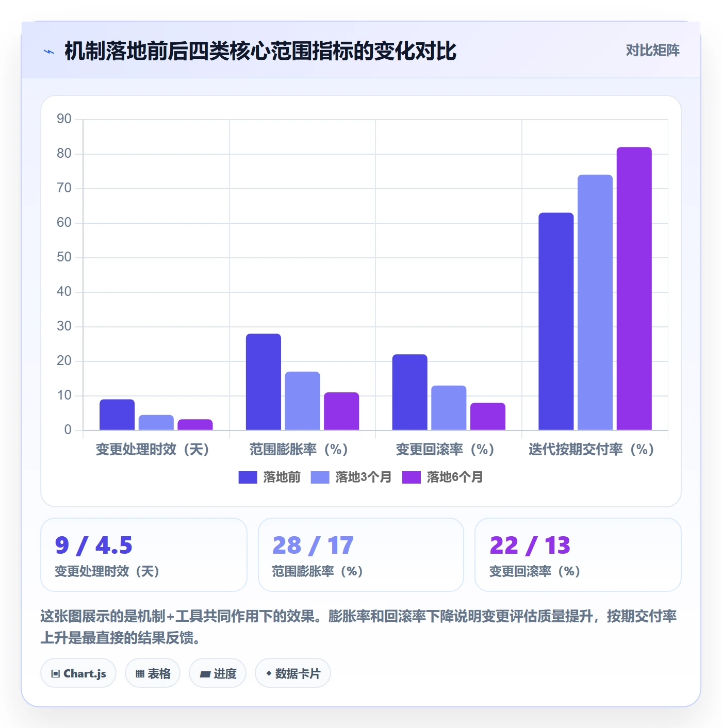Click the 落地6个月 bar for 变更回滚率

click(488, 416)
